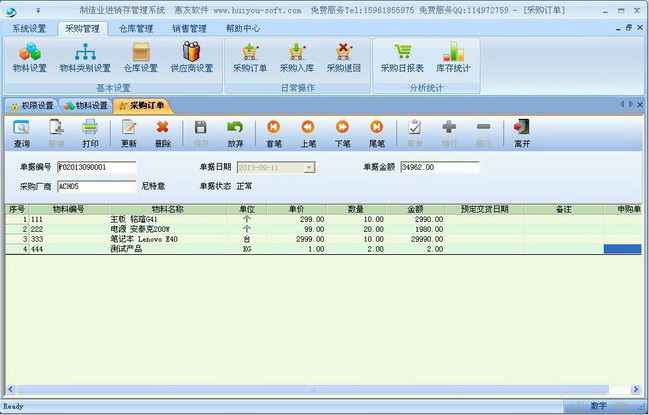Open 采购日报表 report icon
The height and width of the screenshot is (415, 649).
point(402,58)
